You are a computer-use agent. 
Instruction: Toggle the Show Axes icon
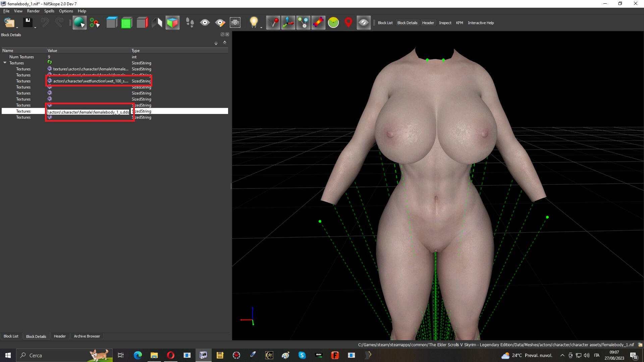pos(288,23)
